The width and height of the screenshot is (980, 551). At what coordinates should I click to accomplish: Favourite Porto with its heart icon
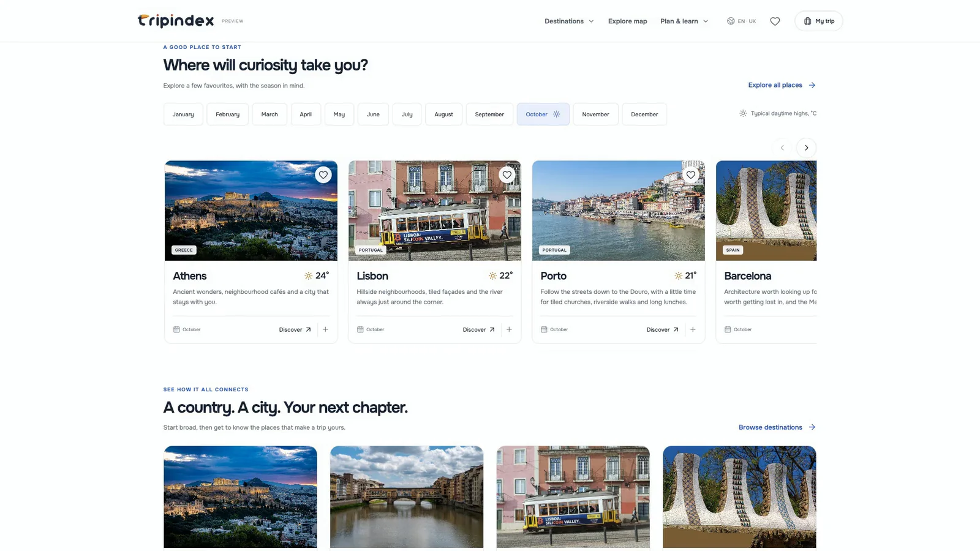pyautogui.click(x=691, y=175)
